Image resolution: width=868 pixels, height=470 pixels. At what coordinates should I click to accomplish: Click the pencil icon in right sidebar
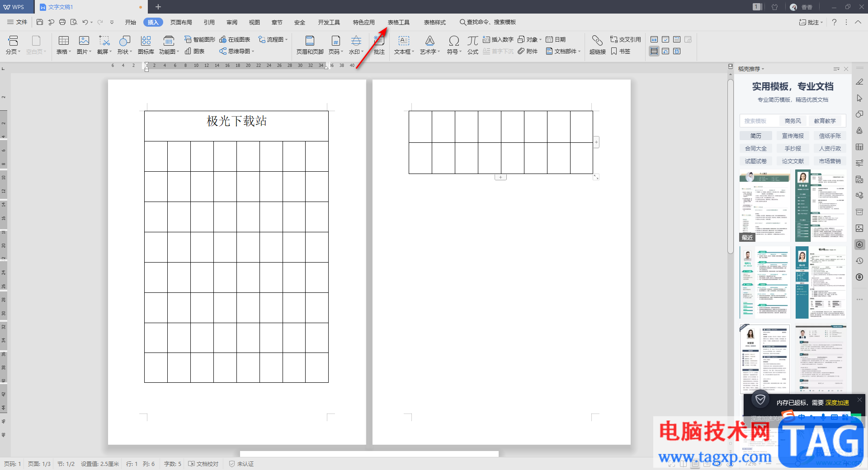859,82
